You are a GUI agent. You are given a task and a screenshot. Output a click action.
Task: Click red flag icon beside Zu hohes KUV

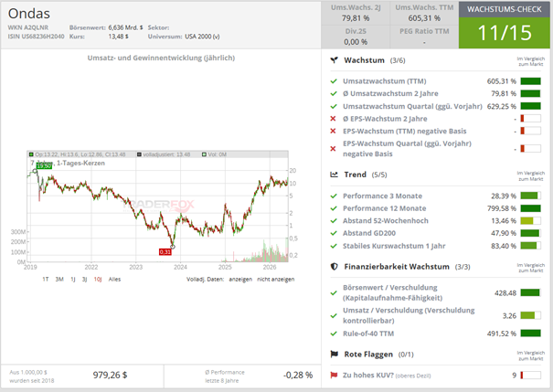coord(334,375)
